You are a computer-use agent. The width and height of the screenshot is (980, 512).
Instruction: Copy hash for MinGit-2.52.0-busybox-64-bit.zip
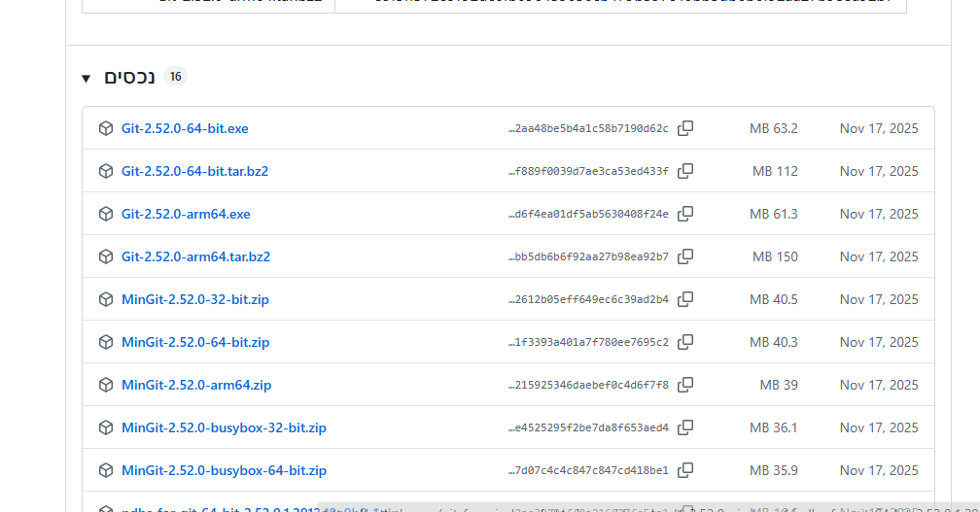[685, 470]
